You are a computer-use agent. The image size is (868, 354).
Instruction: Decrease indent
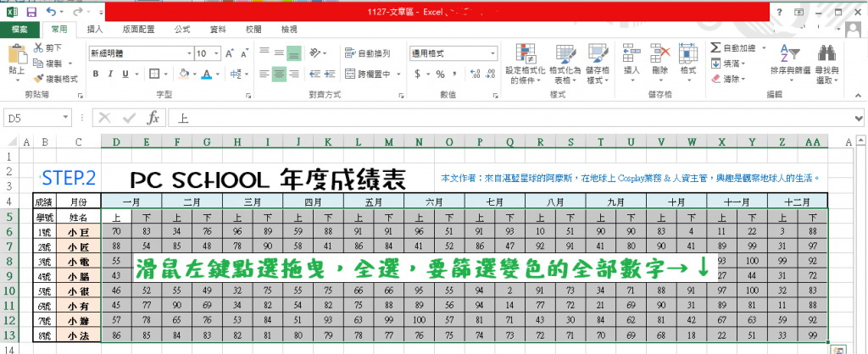coord(315,74)
